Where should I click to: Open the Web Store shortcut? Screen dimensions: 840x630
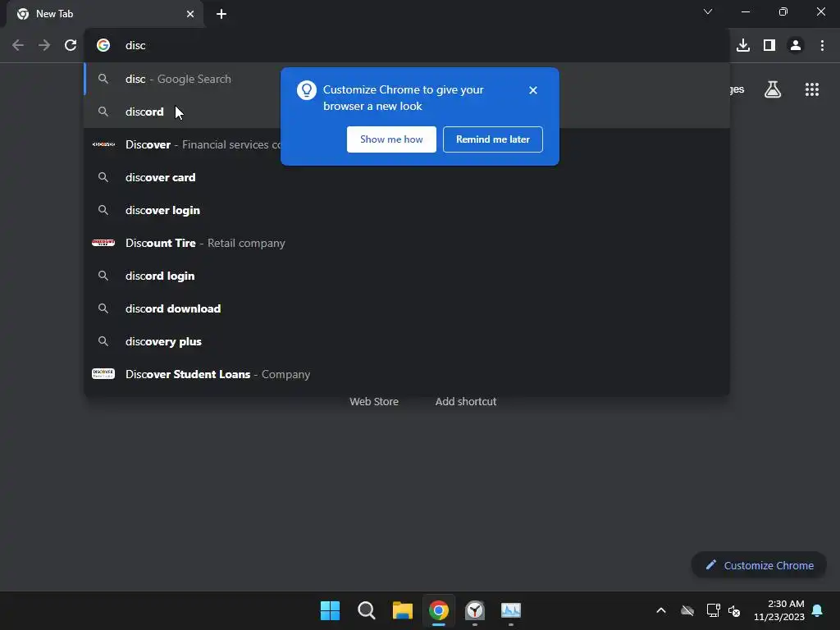click(374, 401)
